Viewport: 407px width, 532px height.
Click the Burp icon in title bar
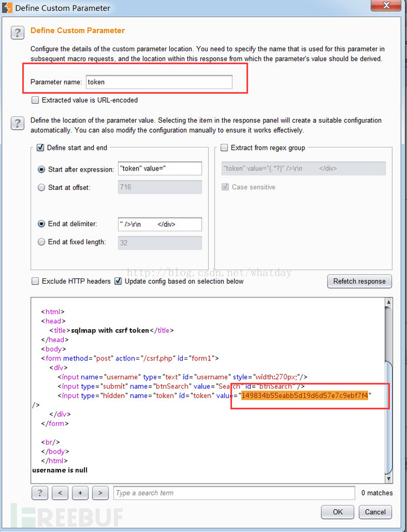point(7,8)
